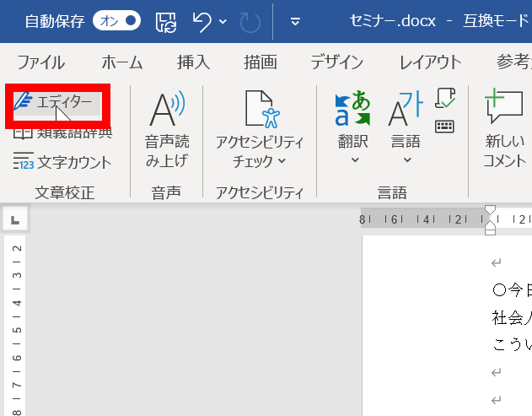Click the document title セミナー.docx
Viewport: 532px width, 416px height.
(393, 21)
